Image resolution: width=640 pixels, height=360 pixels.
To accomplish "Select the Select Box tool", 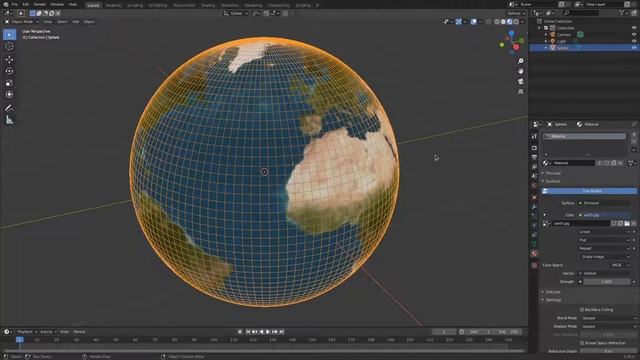I will click(9, 35).
